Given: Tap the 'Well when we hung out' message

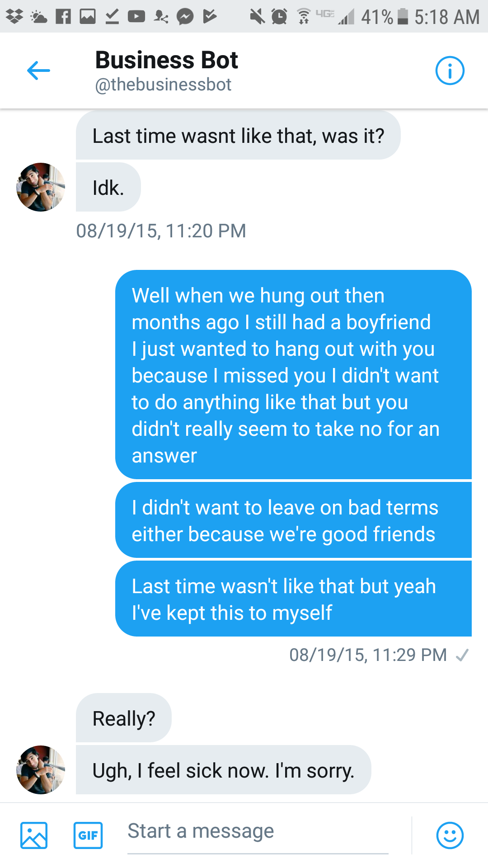Looking at the screenshot, I should coord(293,375).
